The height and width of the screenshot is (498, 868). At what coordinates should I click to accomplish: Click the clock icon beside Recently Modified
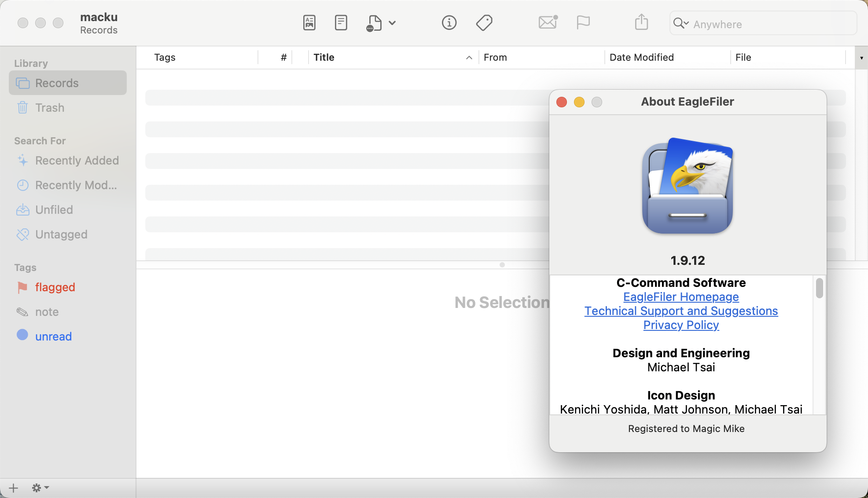pyautogui.click(x=22, y=185)
